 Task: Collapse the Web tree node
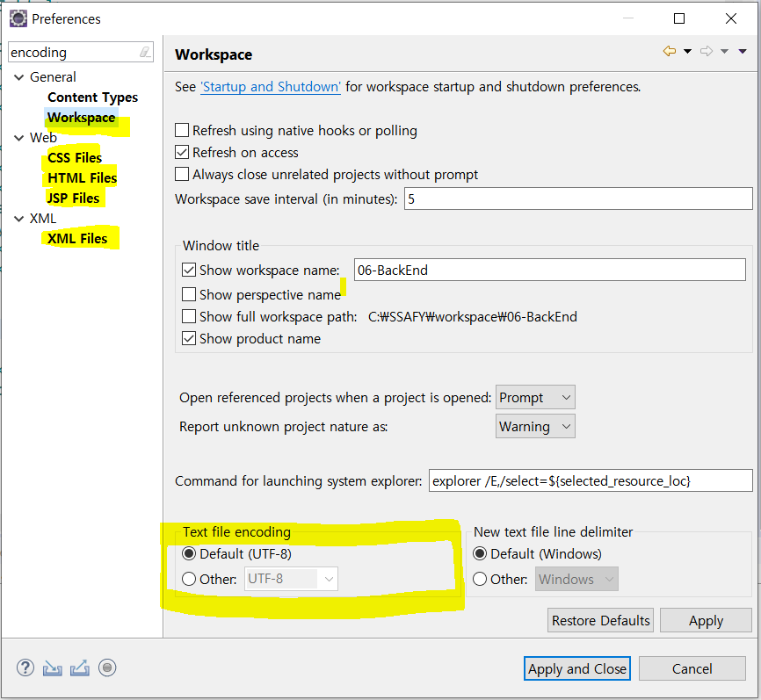point(19,138)
